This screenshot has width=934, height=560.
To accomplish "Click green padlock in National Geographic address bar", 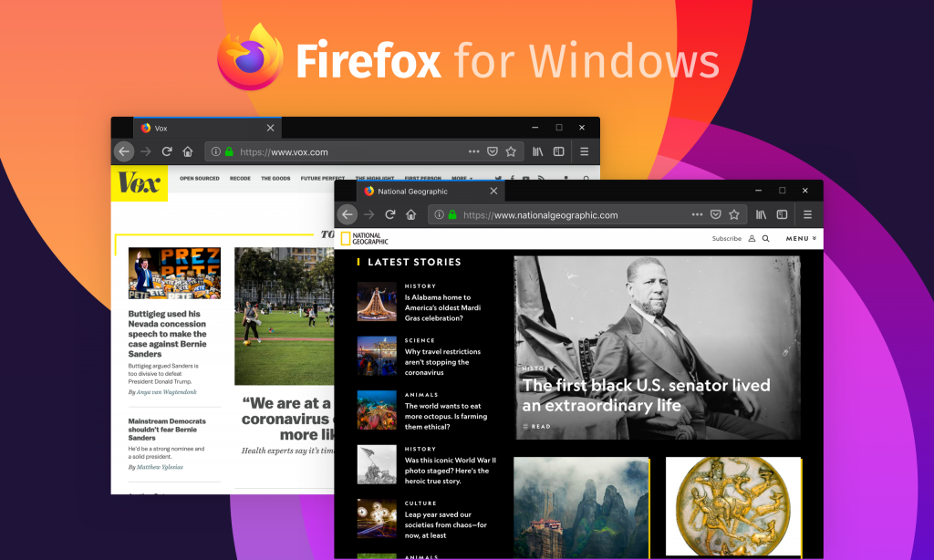I will (452, 214).
